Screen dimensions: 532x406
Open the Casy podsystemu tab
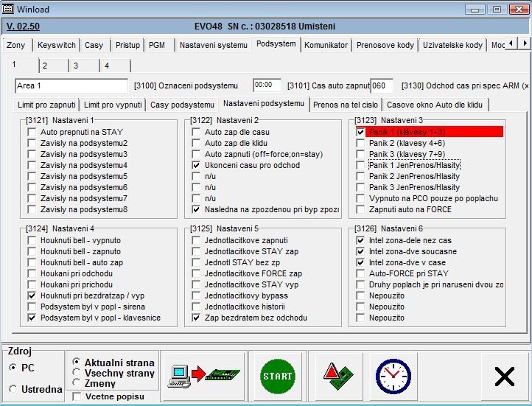[181, 105]
